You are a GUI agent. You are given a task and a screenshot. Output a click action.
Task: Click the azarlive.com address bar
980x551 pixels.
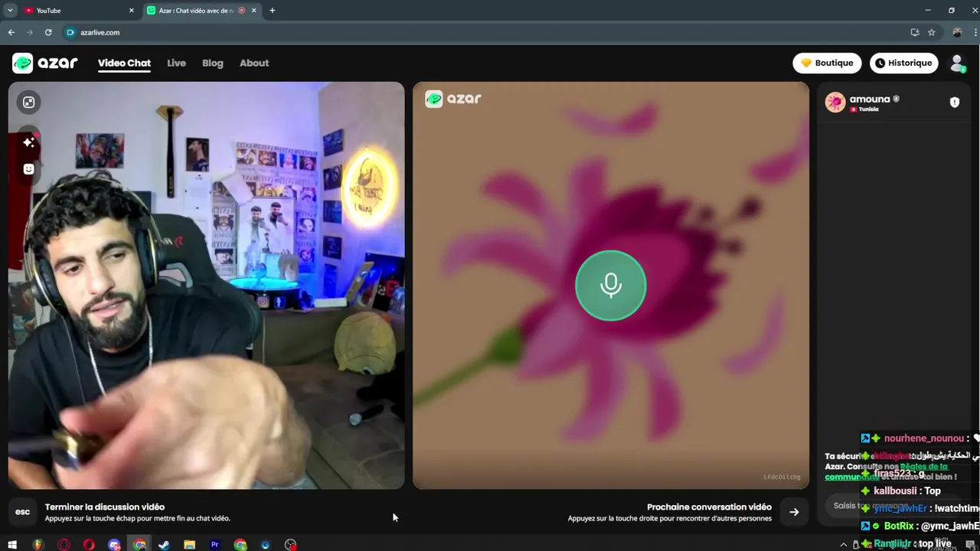(x=490, y=32)
